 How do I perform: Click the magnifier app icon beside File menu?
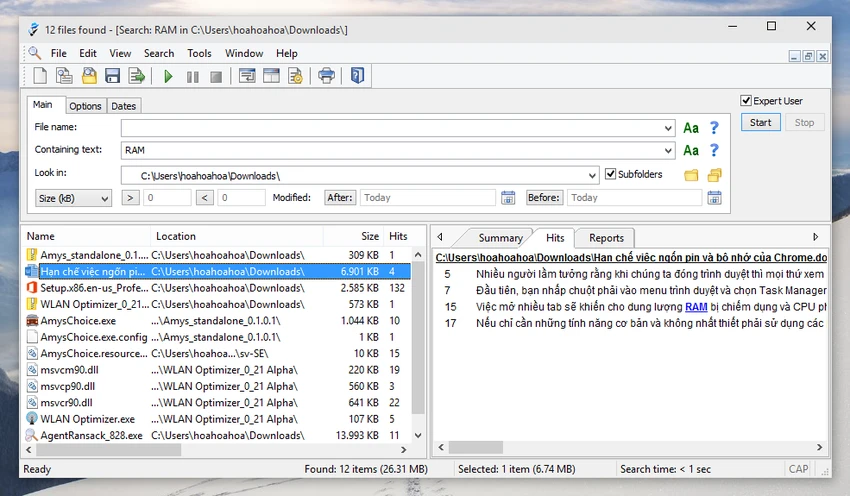35,53
